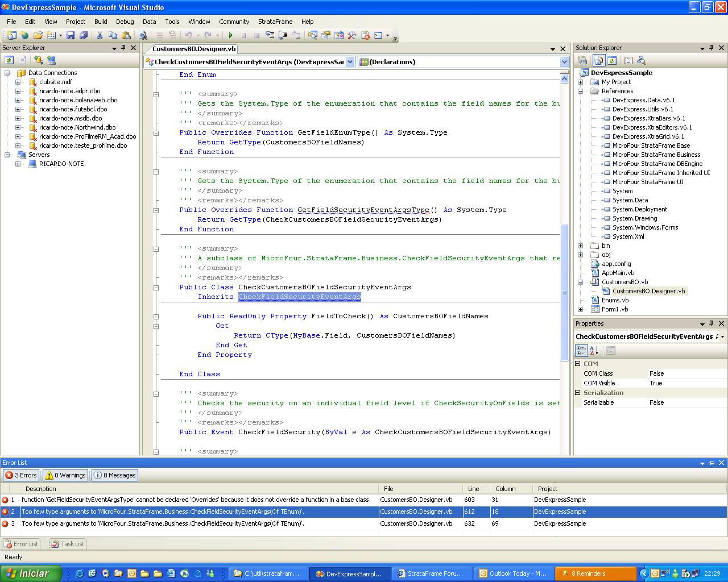The width and height of the screenshot is (728, 582).
Task: Open Form1.vb in Solution Explorer
Action: click(615, 309)
